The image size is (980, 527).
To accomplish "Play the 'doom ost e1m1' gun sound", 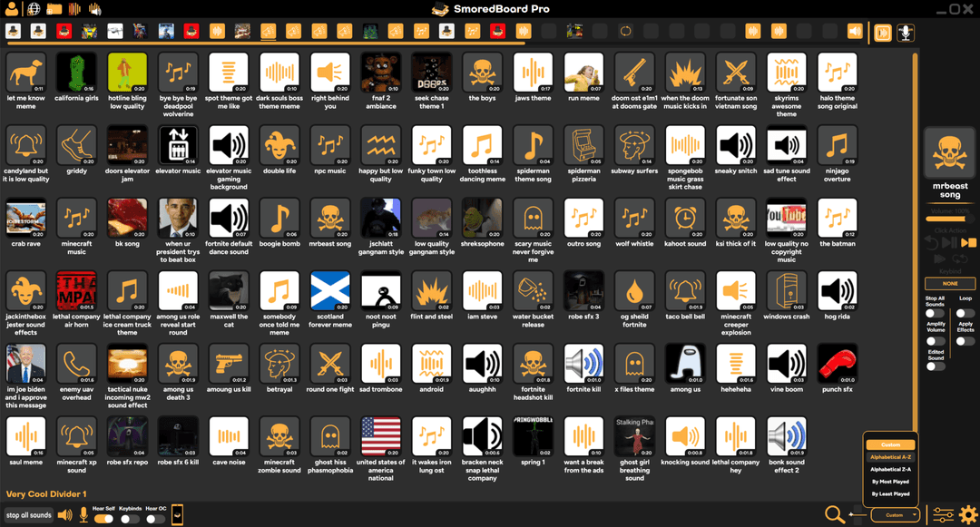I will point(634,73).
